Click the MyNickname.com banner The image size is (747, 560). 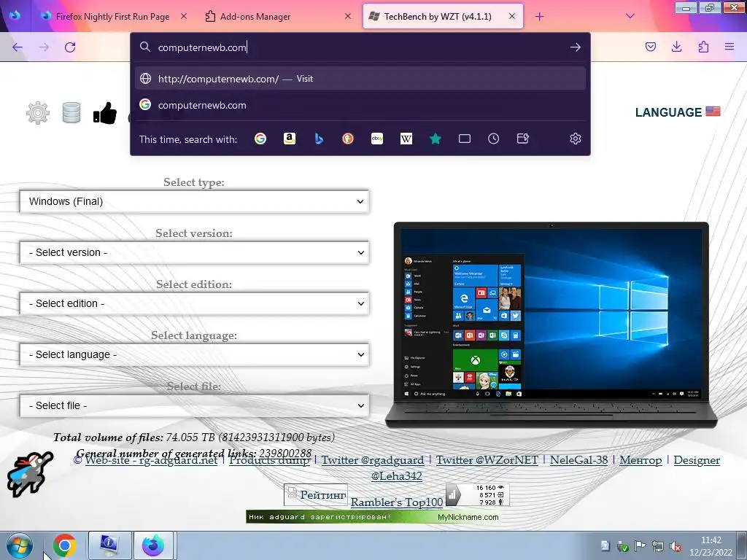(x=373, y=517)
